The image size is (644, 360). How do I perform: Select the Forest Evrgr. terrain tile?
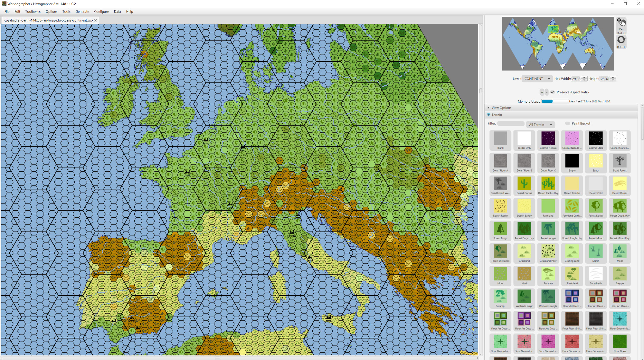pos(500,229)
